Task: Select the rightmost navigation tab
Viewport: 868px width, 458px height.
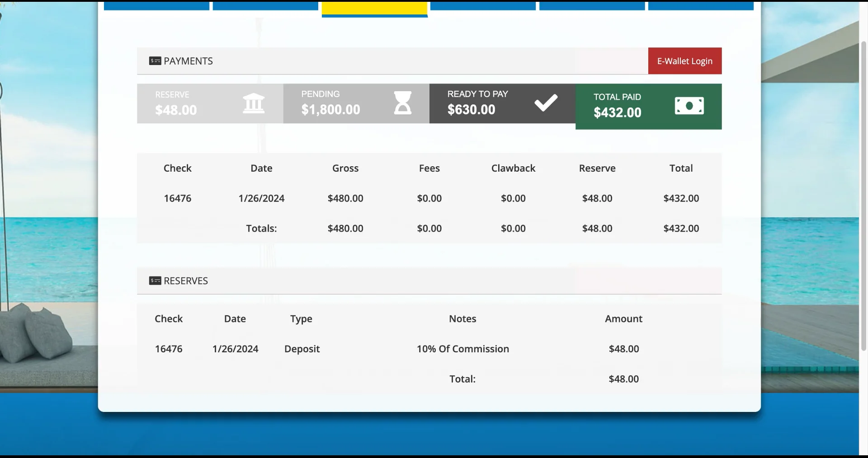Action: 701,6
